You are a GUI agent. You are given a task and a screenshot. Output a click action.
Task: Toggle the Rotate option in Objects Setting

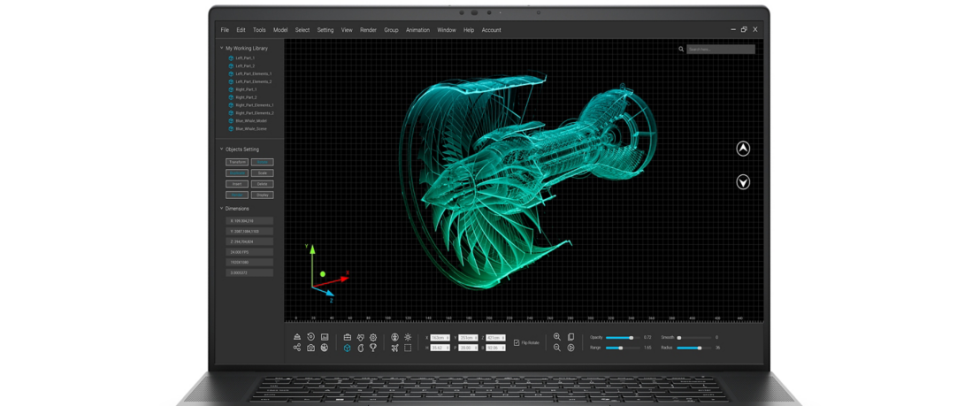point(262,163)
